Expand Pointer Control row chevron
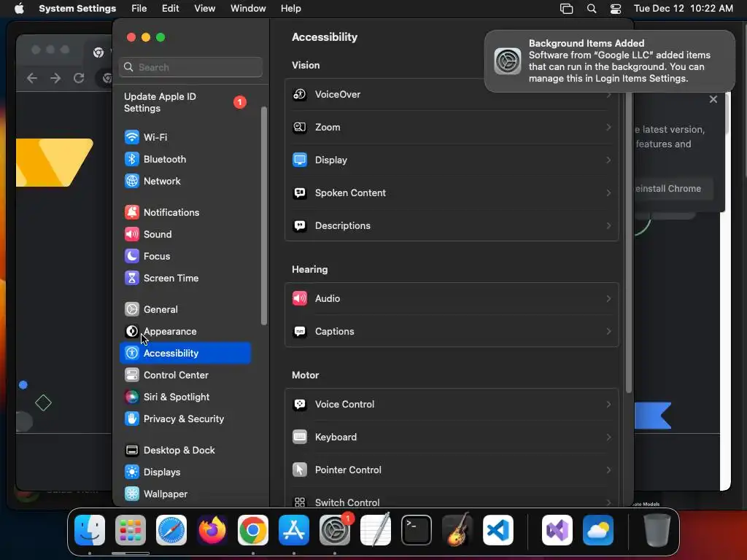The width and height of the screenshot is (747, 560). click(608, 470)
